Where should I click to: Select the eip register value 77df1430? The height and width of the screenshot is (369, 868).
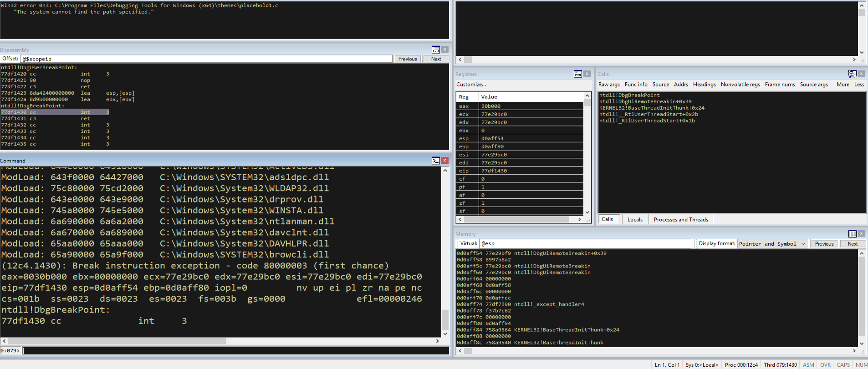494,171
